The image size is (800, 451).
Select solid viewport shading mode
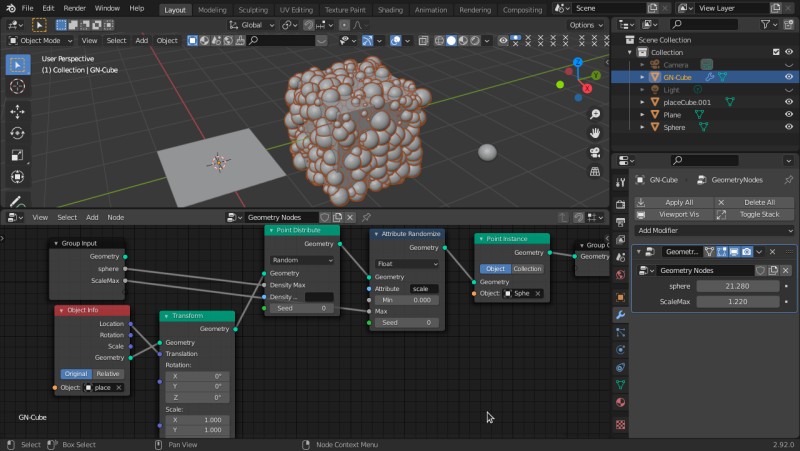coord(451,40)
